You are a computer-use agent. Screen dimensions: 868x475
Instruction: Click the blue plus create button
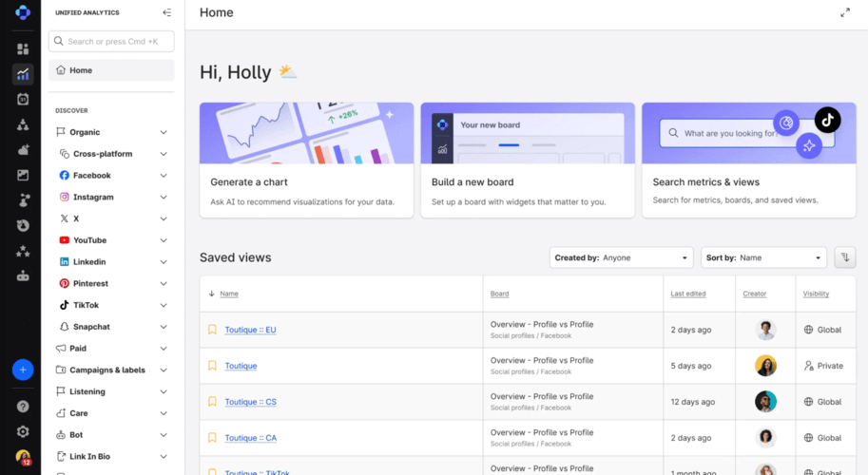(x=23, y=370)
